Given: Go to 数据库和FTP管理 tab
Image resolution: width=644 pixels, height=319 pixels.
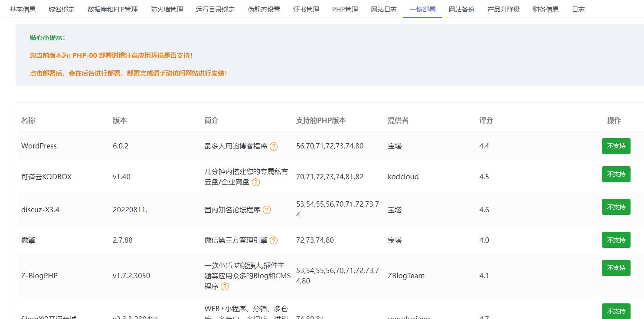Looking at the screenshot, I should click(x=112, y=9).
